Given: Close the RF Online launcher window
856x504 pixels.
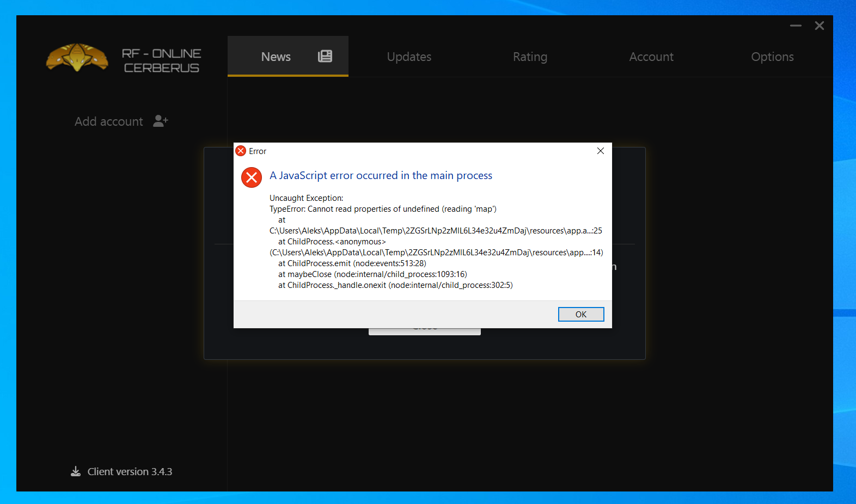Looking at the screenshot, I should pyautogui.click(x=819, y=26).
